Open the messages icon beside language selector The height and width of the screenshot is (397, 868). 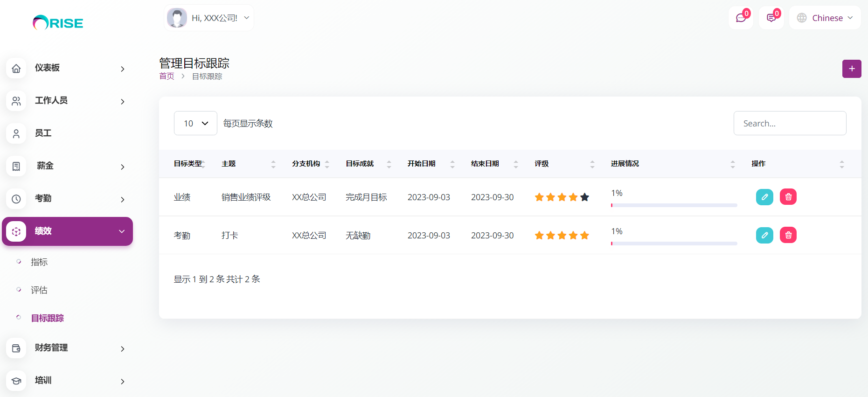tap(771, 18)
